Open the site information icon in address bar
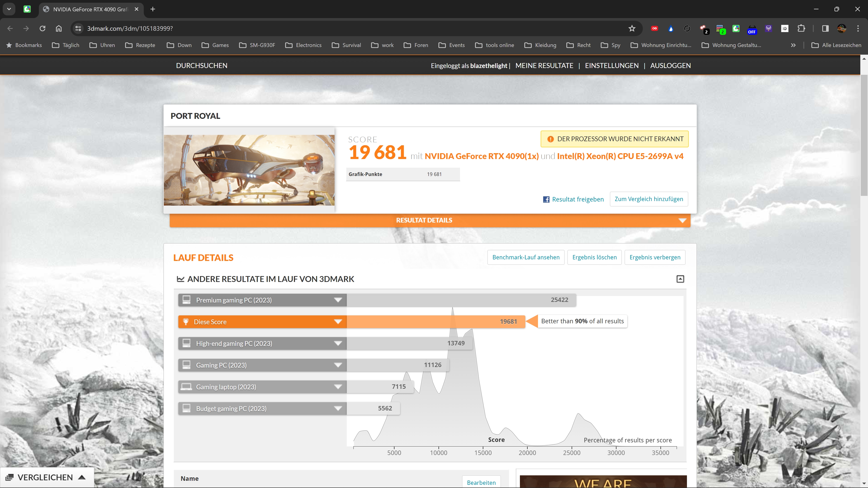The height and width of the screenshot is (488, 868). (78, 28)
